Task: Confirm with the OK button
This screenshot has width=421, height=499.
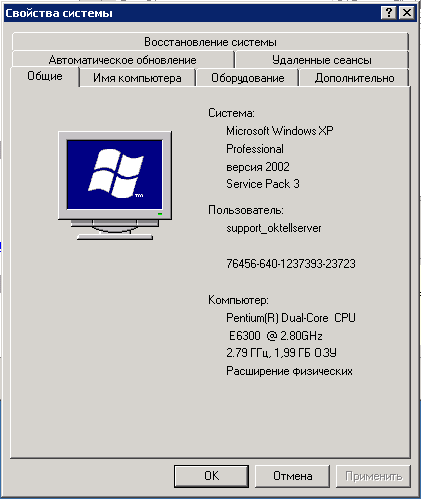Action: [x=211, y=476]
